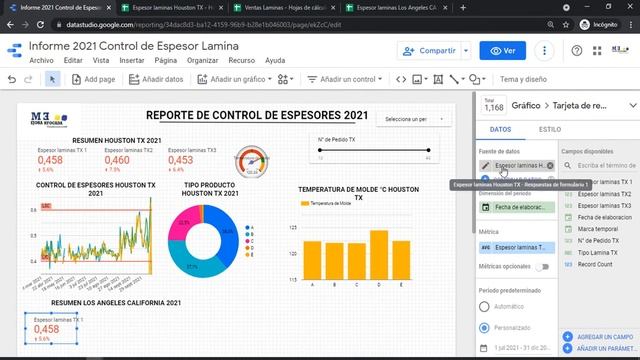
Task: Click the redo arrow icon
Action: click(x=28, y=79)
